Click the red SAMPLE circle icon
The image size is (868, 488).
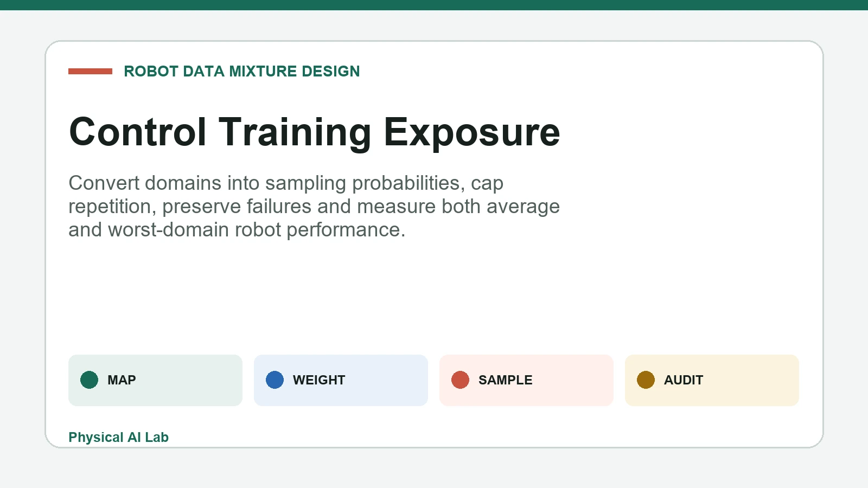pyautogui.click(x=460, y=380)
